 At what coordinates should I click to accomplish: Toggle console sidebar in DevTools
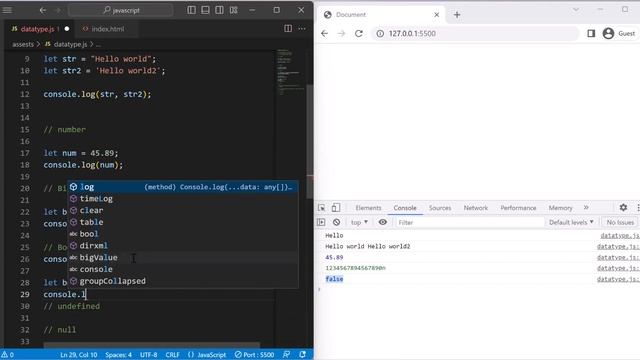[321, 222]
